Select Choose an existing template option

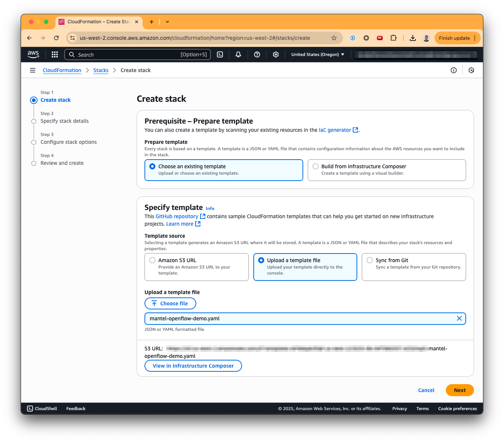point(224,170)
